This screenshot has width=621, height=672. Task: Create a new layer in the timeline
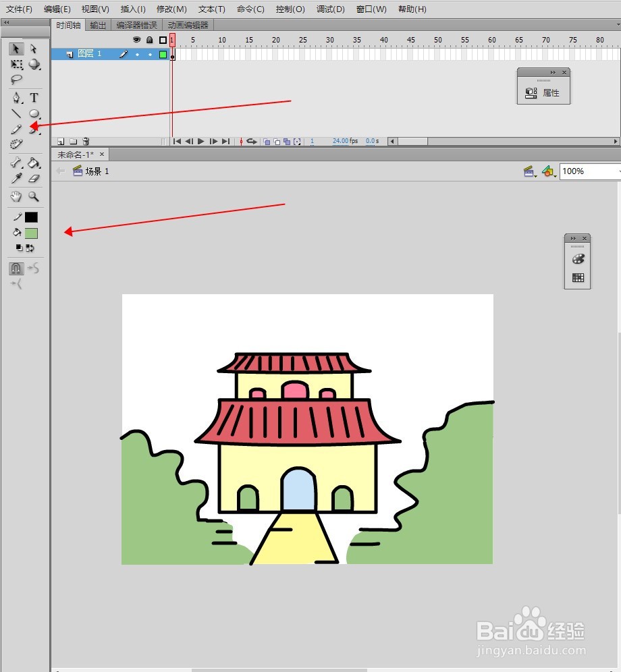[60, 142]
